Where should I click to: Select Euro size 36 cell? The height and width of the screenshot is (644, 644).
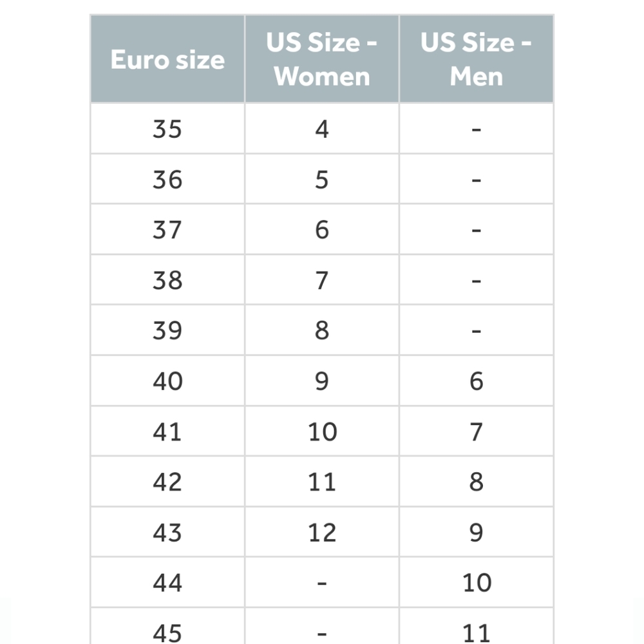[167, 179]
